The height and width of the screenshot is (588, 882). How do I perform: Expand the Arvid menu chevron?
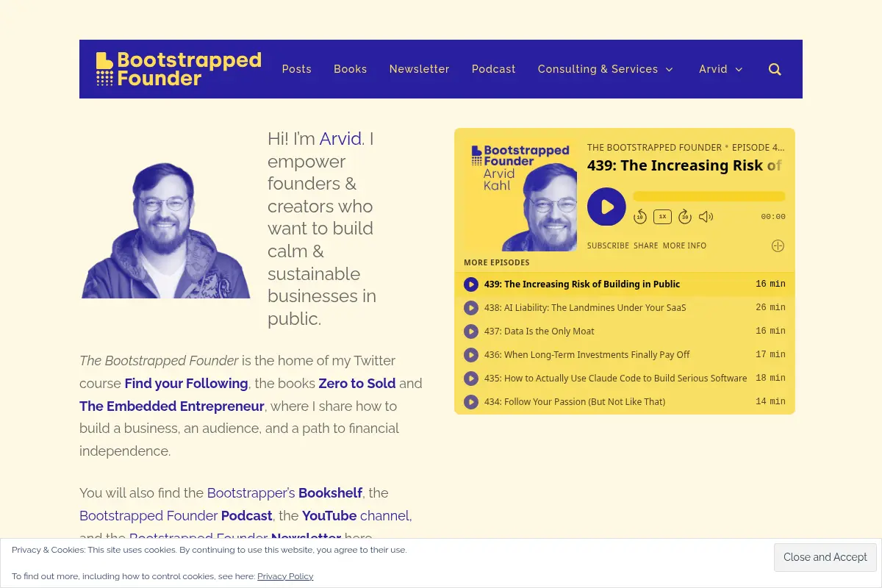pyautogui.click(x=739, y=69)
